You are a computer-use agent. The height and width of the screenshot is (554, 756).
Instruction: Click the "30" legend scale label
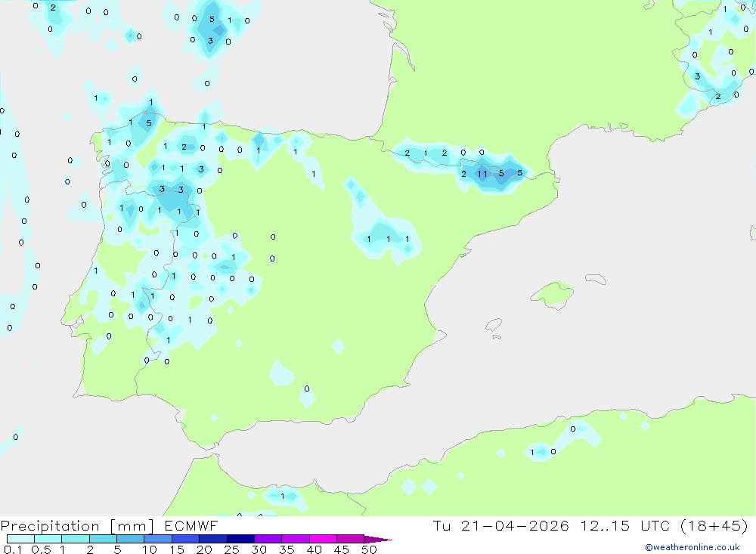point(259,549)
